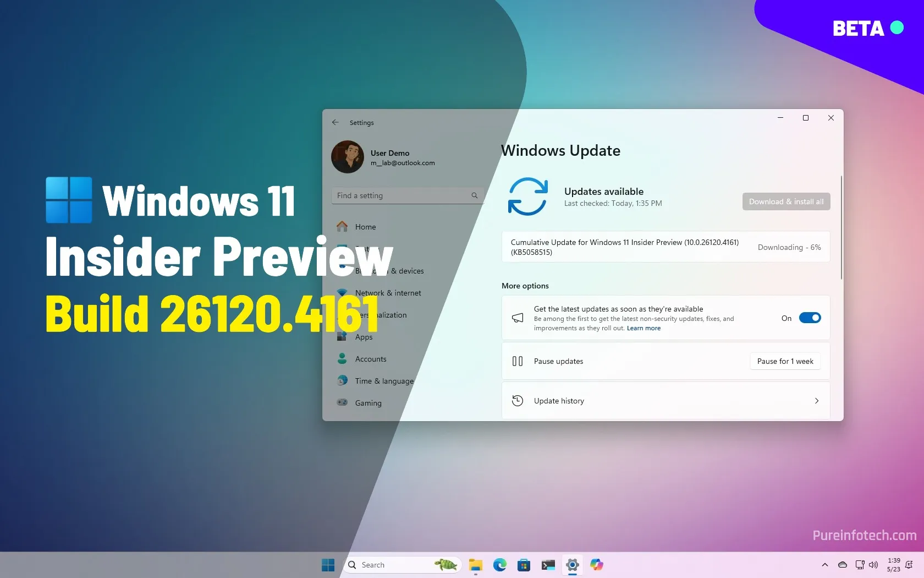Click the sea turtle search highlight icon
The image size is (924, 578).
pos(446,565)
